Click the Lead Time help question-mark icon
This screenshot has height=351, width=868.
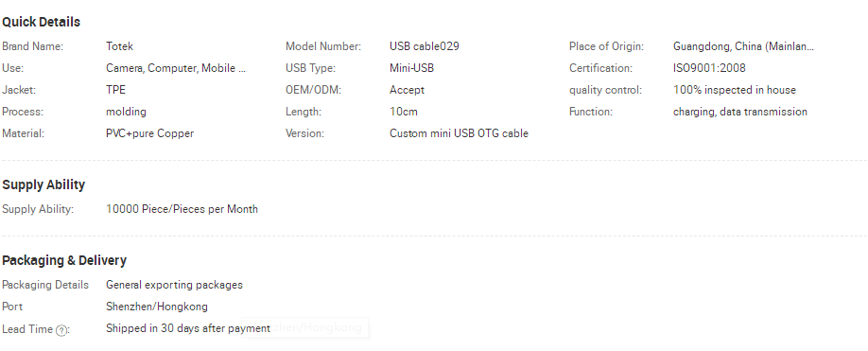pyautogui.click(x=62, y=330)
